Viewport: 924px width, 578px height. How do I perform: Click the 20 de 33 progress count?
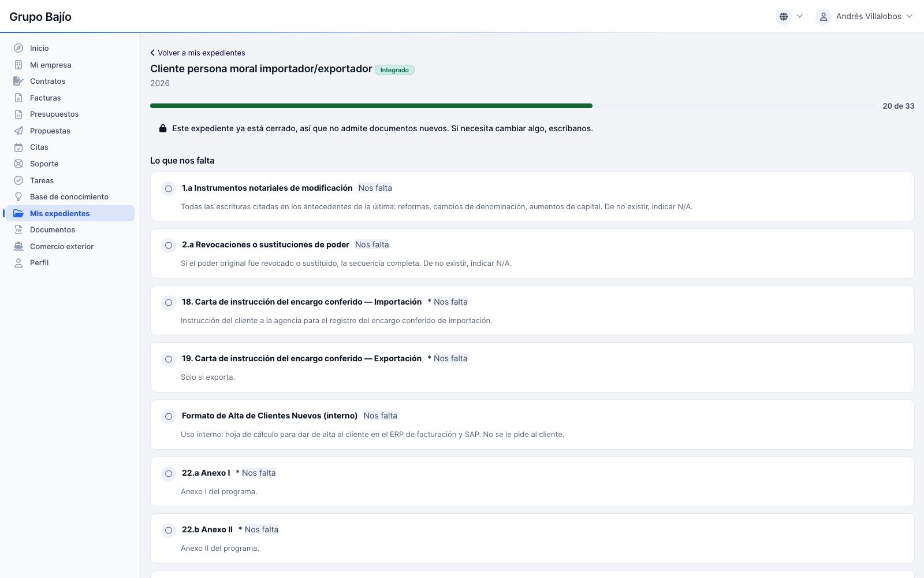coord(899,106)
